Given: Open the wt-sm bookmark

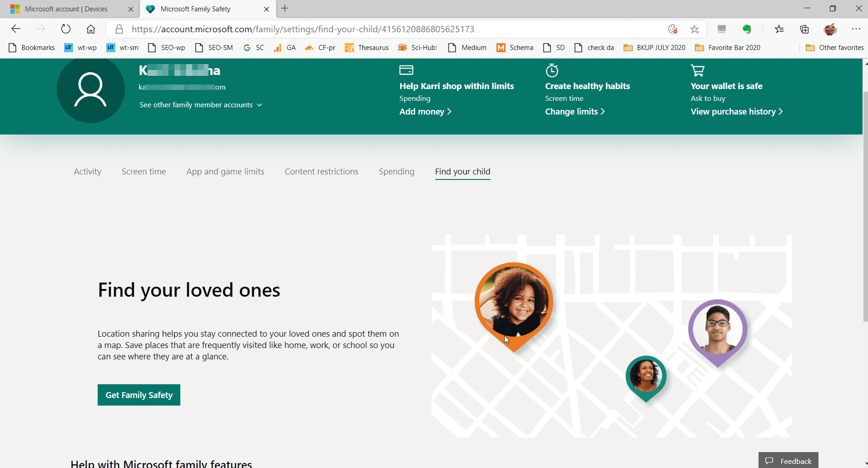Looking at the screenshot, I should click(x=122, y=48).
